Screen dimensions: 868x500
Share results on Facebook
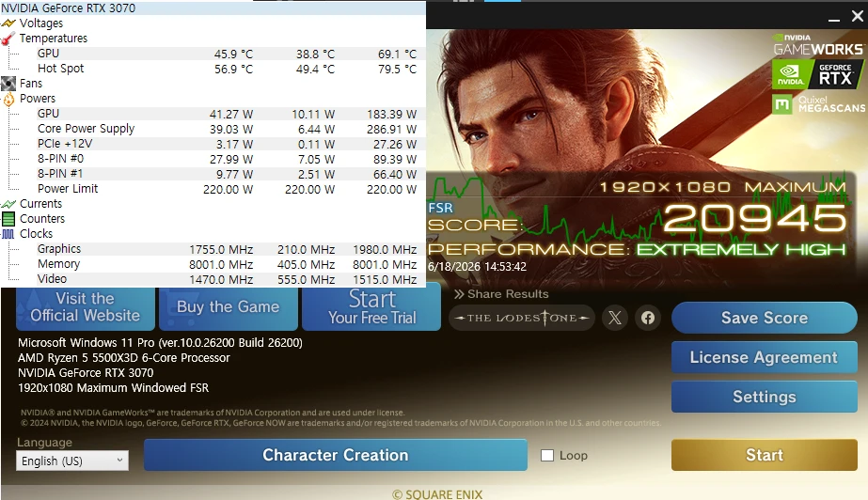tap(648, 318)
